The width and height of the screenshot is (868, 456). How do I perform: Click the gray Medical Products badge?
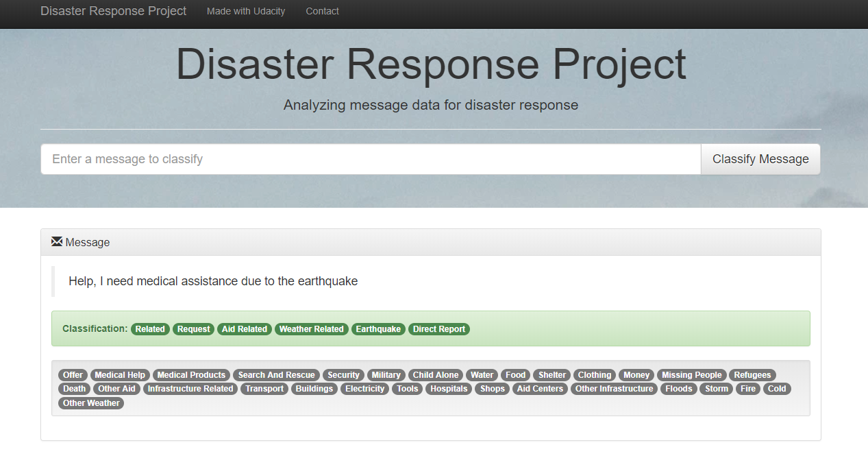pos(191,375)
